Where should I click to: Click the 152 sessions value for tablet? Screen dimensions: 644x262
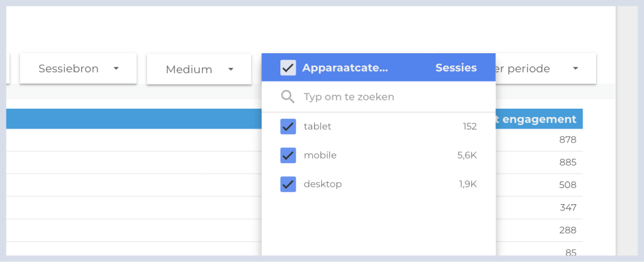point(470,127)
